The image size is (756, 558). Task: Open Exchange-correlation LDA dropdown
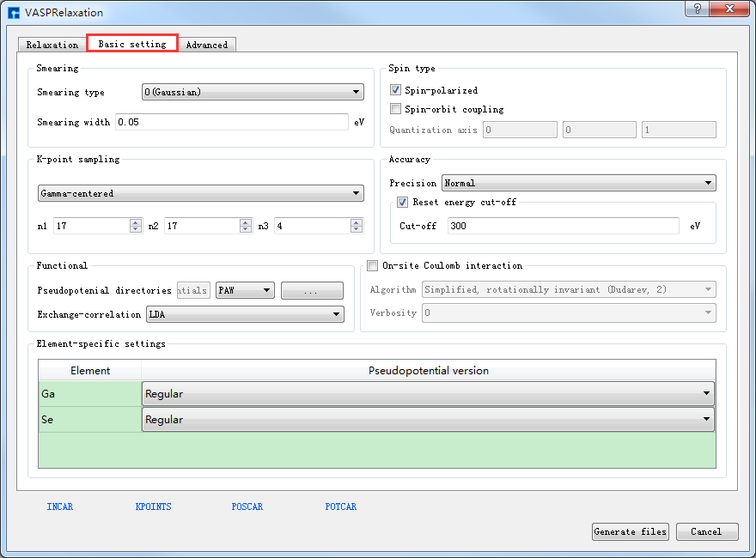point(245,315)
